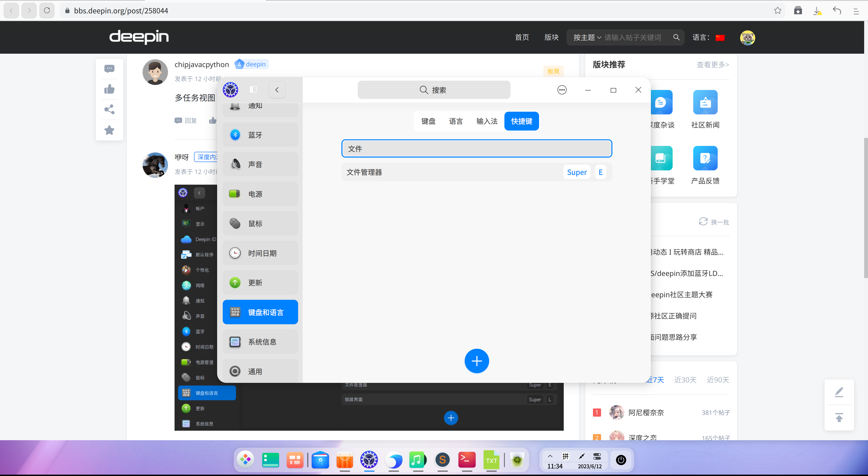Open the language flag selector
Screen dimensions: 868x476
720,37
